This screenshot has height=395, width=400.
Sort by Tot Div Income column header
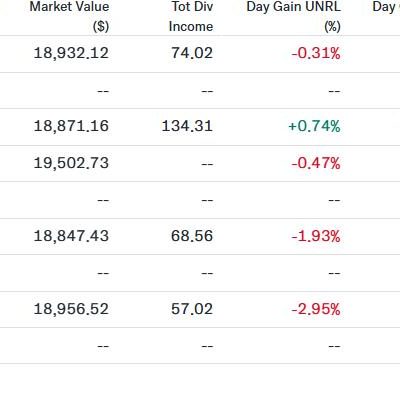pyautogui.click(x=191, y=16)
